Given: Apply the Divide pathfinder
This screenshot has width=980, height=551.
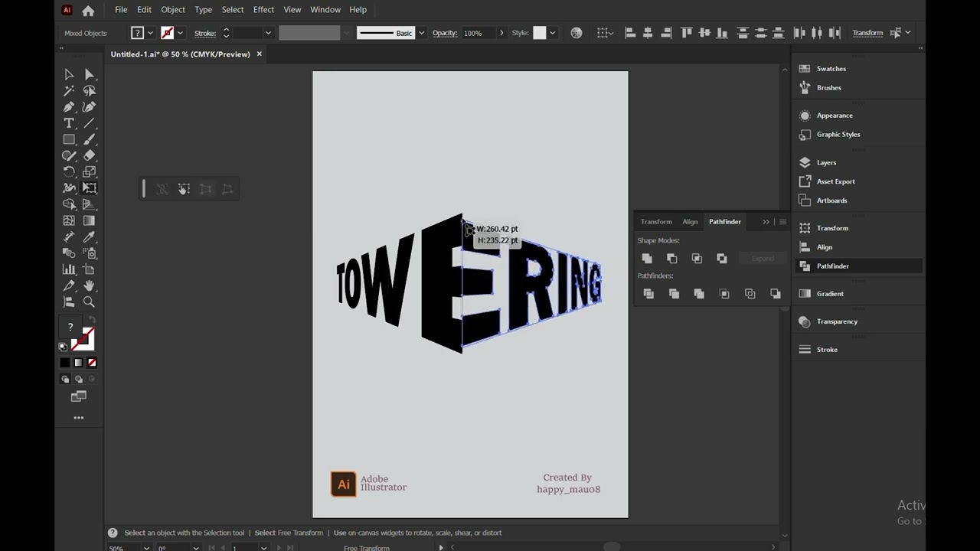Looking at the screenshot, I should [x=648, y=294].
